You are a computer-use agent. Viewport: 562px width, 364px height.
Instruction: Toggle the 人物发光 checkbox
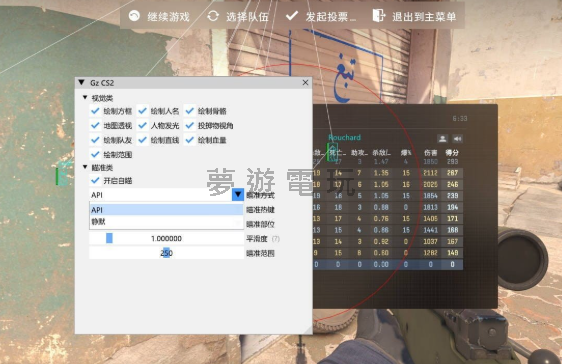coord(142,125)
